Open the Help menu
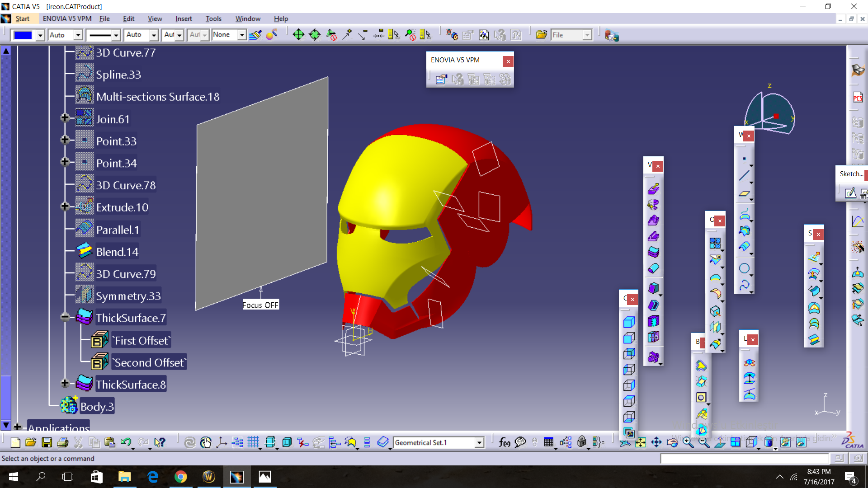This screenshot has height=488, width=868. click(x=281, y=19)
